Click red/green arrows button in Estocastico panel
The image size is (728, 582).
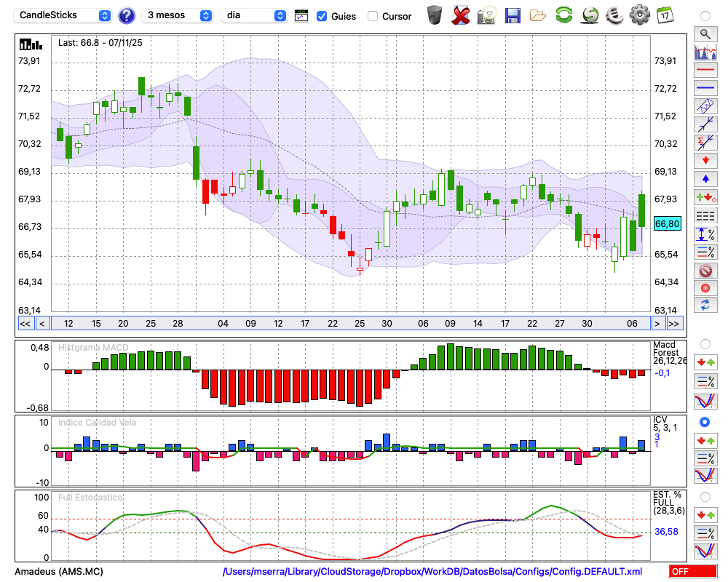705,514
